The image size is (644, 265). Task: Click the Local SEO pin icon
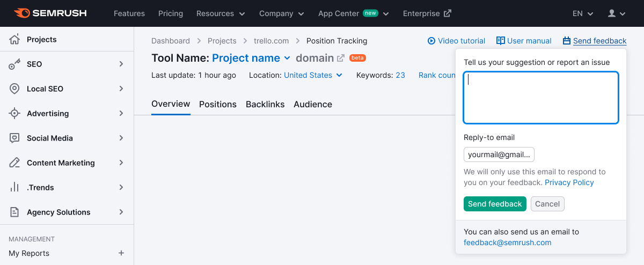(x=14, y=89)
